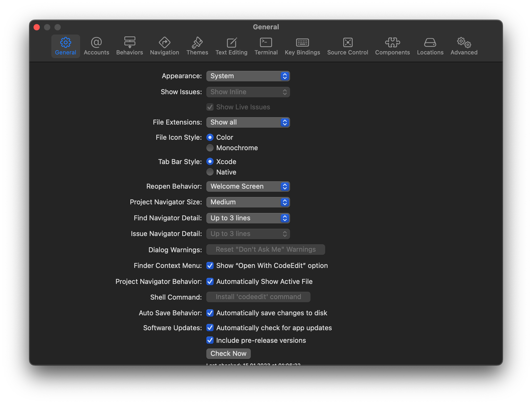Disable Include pre-release versions checkbox
The width and height of the screenshot is (532, 404).
(210, 340)
